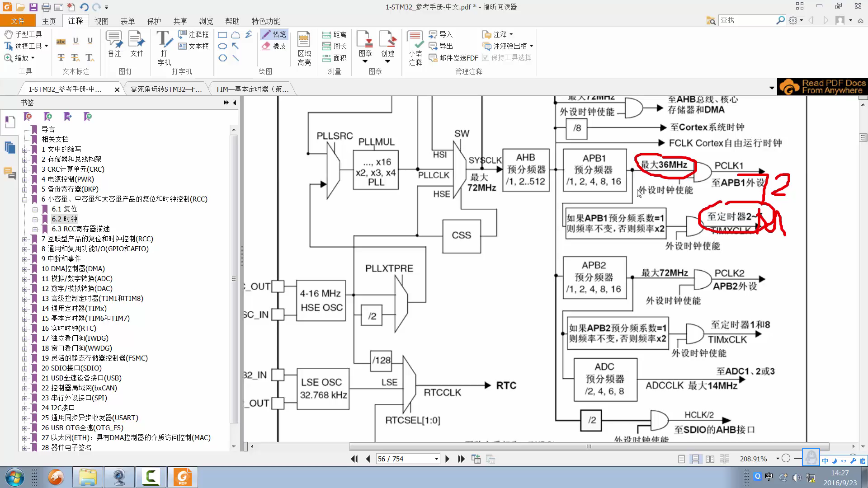Viewport: 868px width, 488px height.
Task: Open Summarize Comments
Action: [415, 48]
